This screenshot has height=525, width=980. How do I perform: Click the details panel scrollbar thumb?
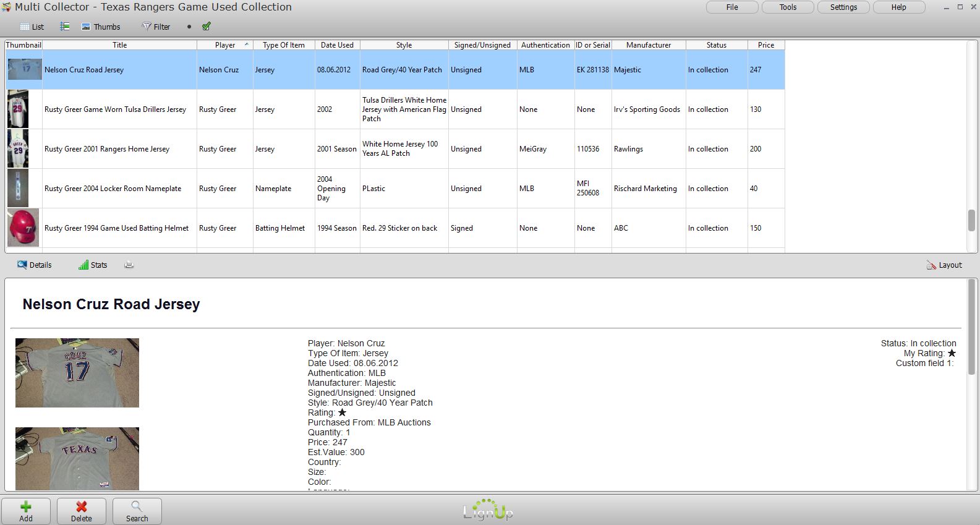click(x=971, y=328)
